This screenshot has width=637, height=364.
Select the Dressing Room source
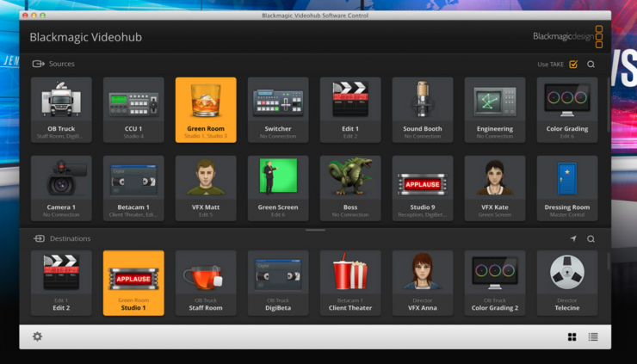(567, 188)
